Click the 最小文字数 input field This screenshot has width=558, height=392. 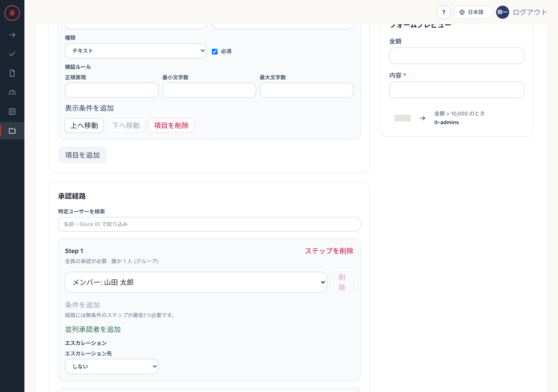[x=209, y=90]
